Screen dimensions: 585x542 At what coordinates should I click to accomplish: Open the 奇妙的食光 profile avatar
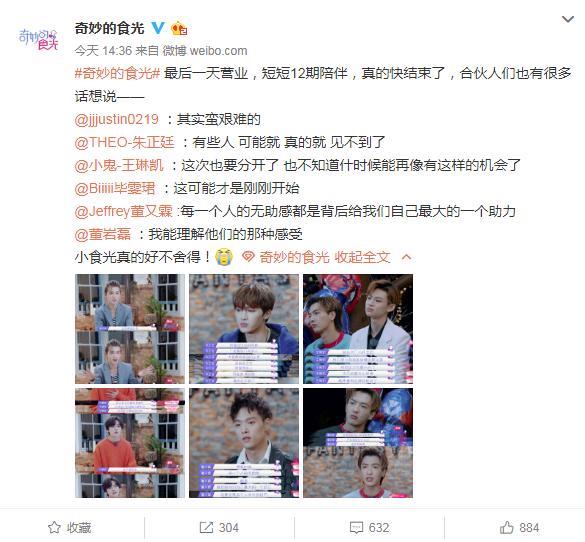[38, 39]
